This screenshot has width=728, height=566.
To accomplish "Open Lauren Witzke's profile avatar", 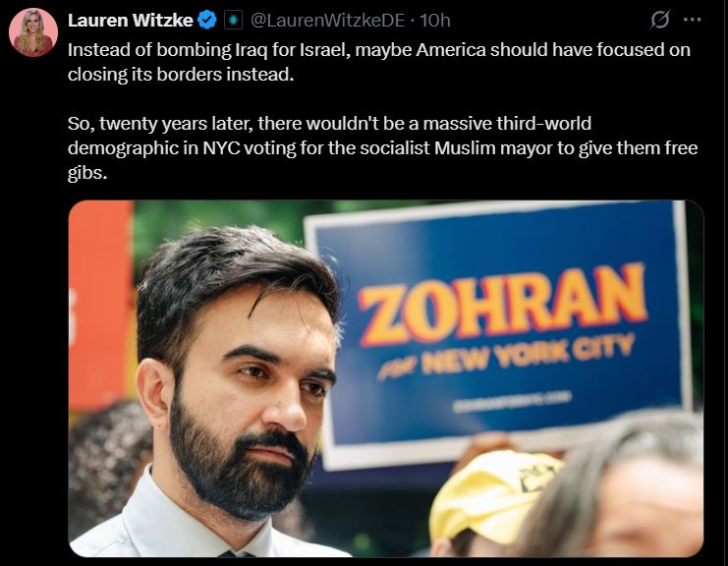I will [x=33, y=32].
